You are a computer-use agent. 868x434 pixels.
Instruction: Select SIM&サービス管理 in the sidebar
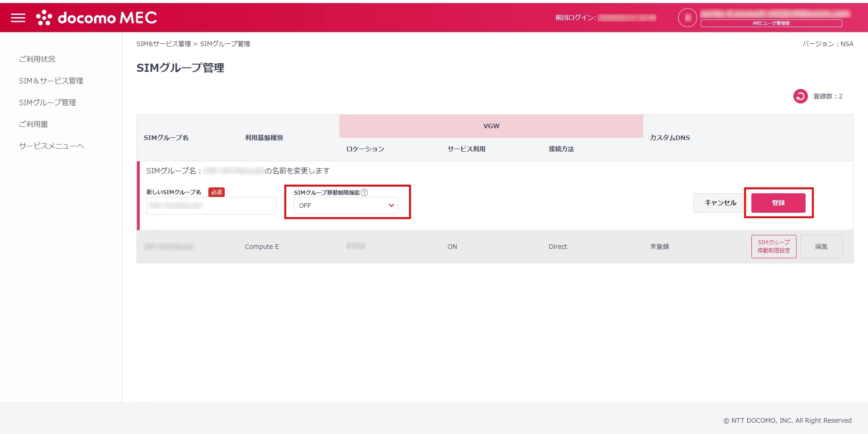pos(51,81)
